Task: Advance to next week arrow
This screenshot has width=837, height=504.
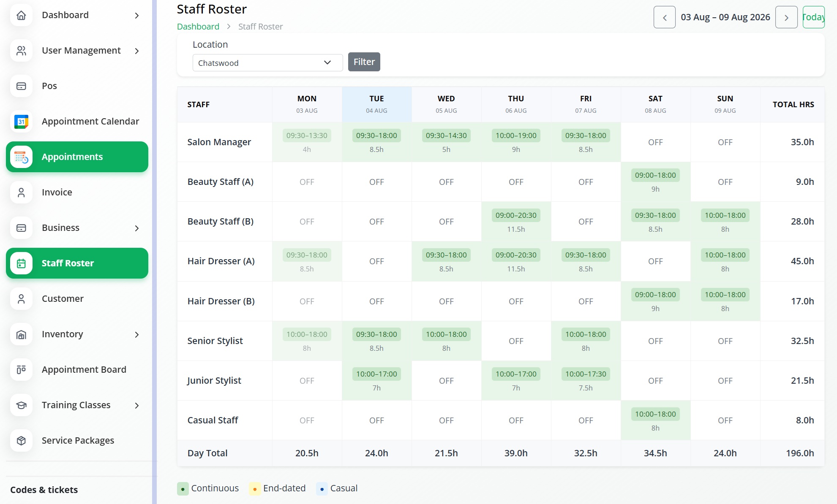Action: (x=786, y=17)
